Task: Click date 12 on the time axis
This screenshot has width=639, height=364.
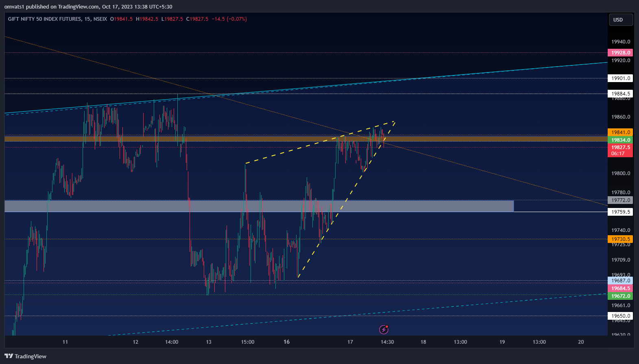Action: pyautogui.click(x=135, y=342)
